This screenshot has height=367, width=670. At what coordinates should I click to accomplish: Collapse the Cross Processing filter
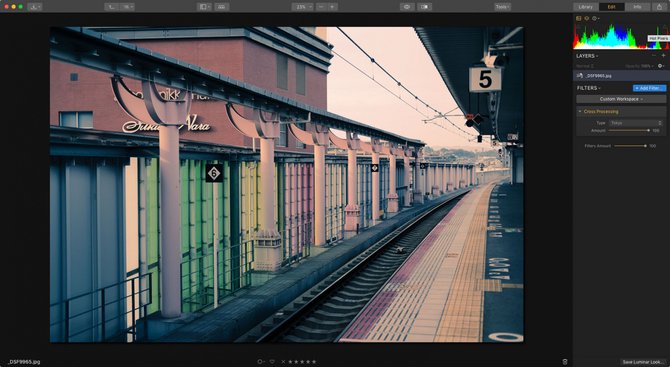[580, 112]
